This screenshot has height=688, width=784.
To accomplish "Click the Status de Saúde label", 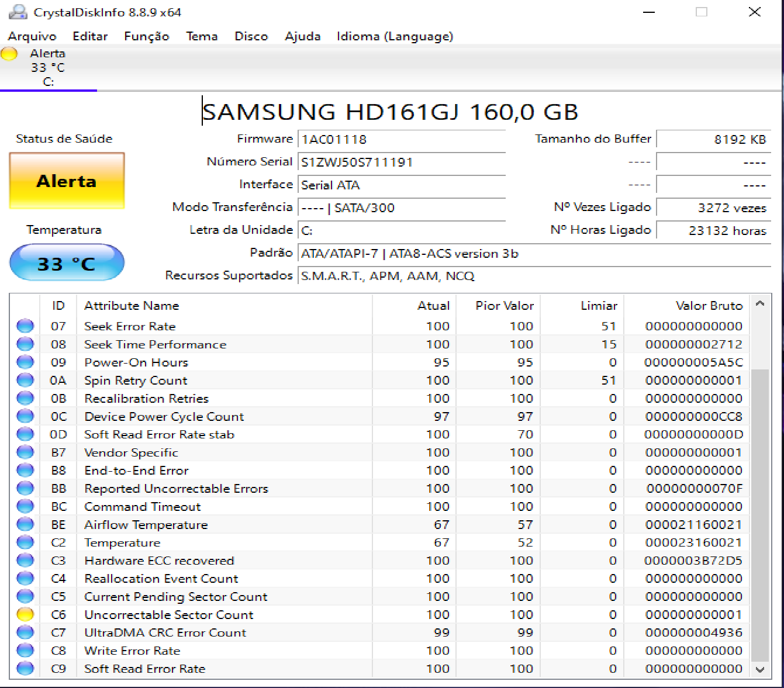I will point(64,139).
